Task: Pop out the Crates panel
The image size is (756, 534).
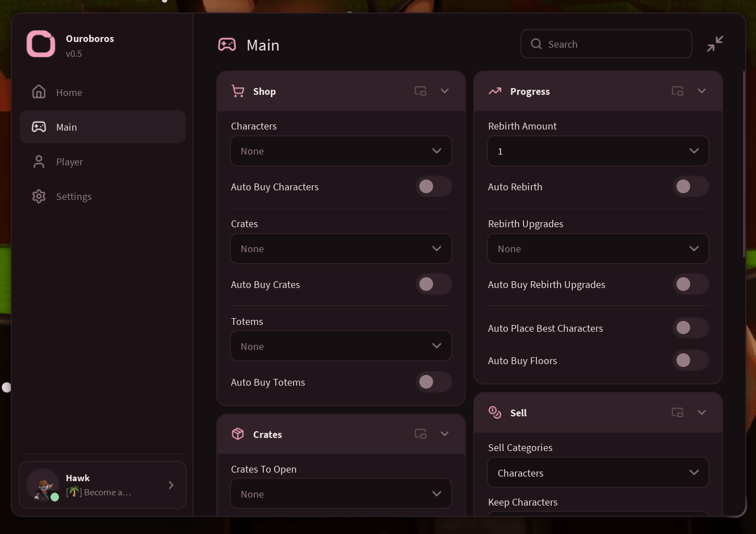Action: click(420, 434)
